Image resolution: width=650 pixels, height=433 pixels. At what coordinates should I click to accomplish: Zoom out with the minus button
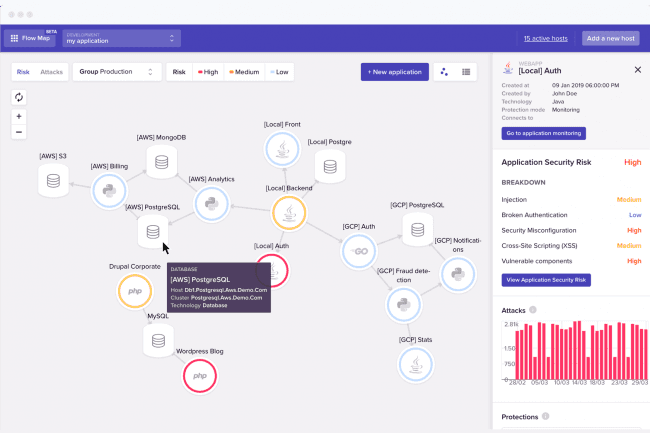pos(19,132)
